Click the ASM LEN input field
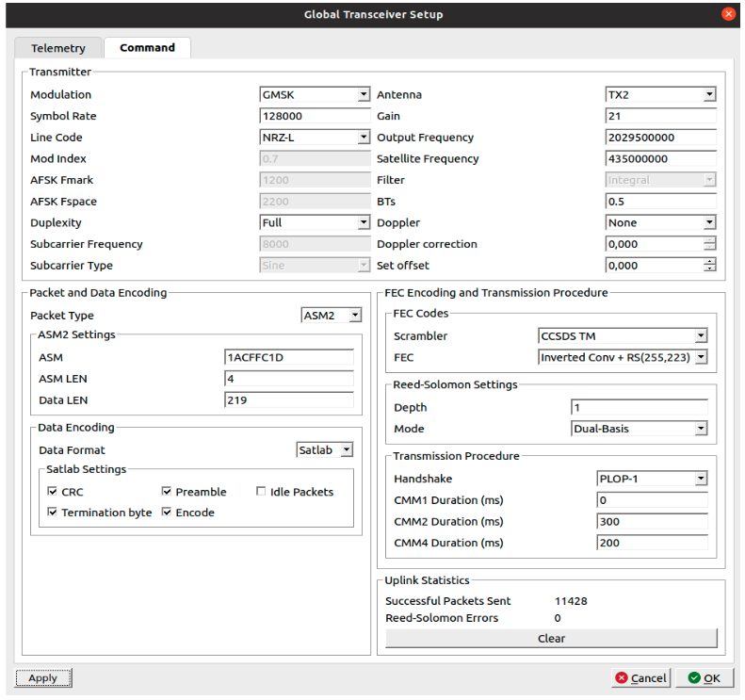Screen dimensions: 745x700 289,379
